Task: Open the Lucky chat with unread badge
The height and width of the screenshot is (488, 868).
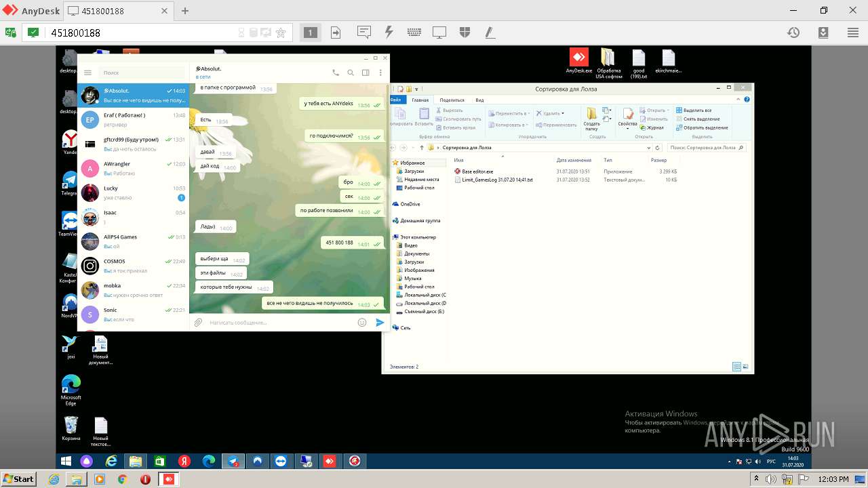Action: click(x=133, y=193)
